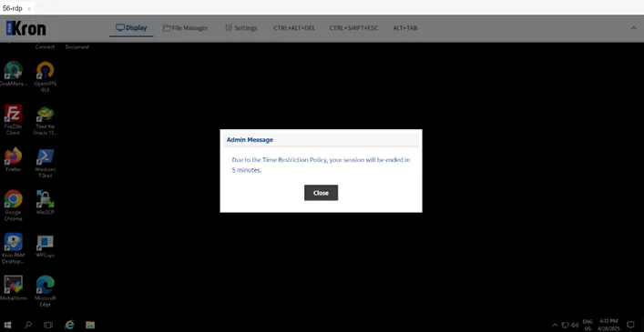
Task: Open Task View on the taskbar
Action: [x=48, y=325]
